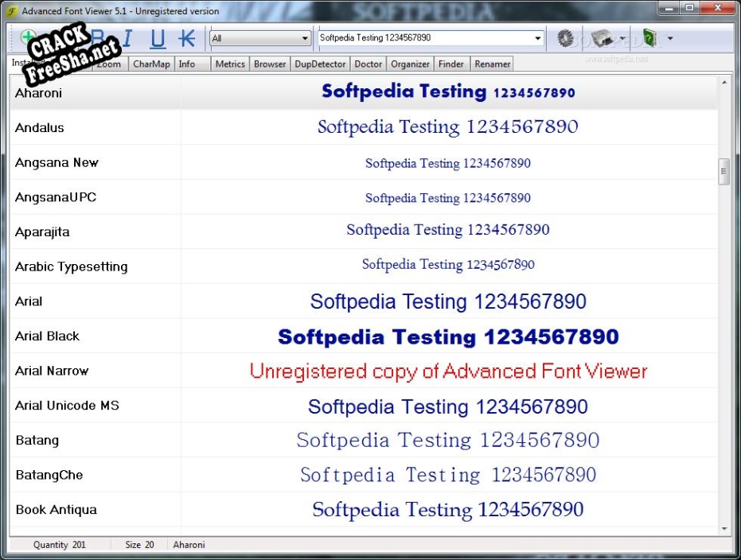Image resolution: width=741 pixels, height=560 pixels.
Task: Click the vertical scrollbar thumb
Action: click(x=723, y=171)
